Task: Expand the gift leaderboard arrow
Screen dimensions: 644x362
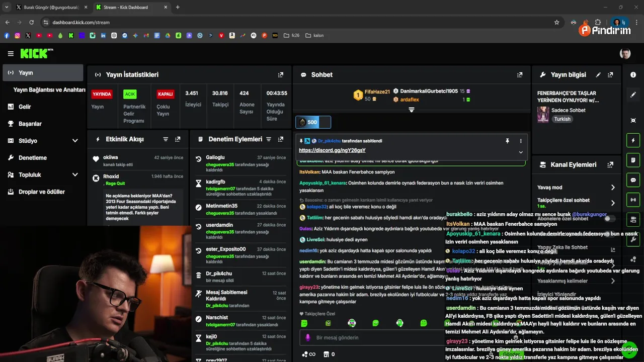Action: (411, 110)
